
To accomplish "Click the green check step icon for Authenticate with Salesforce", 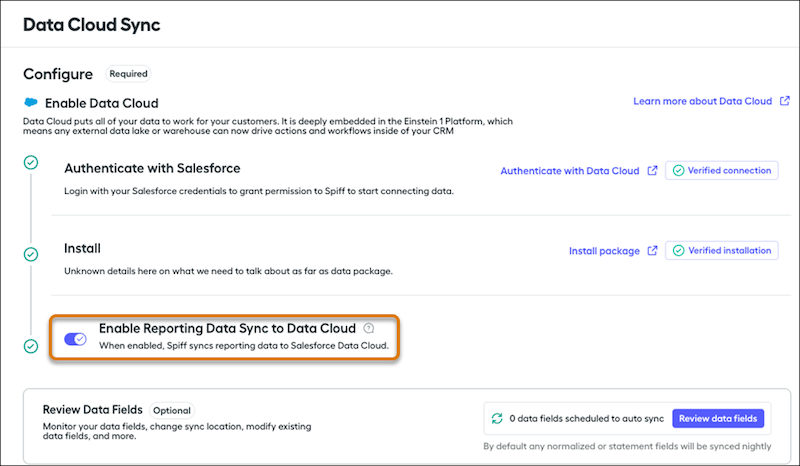I will [31, 162].
